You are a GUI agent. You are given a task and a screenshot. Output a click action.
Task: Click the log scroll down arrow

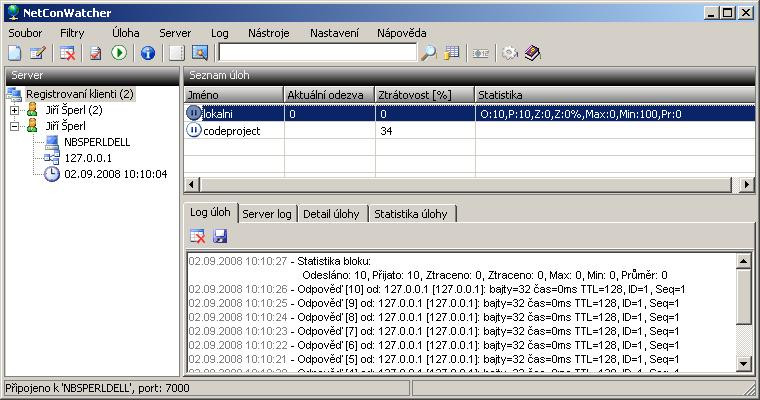click(x=744, y=363)
